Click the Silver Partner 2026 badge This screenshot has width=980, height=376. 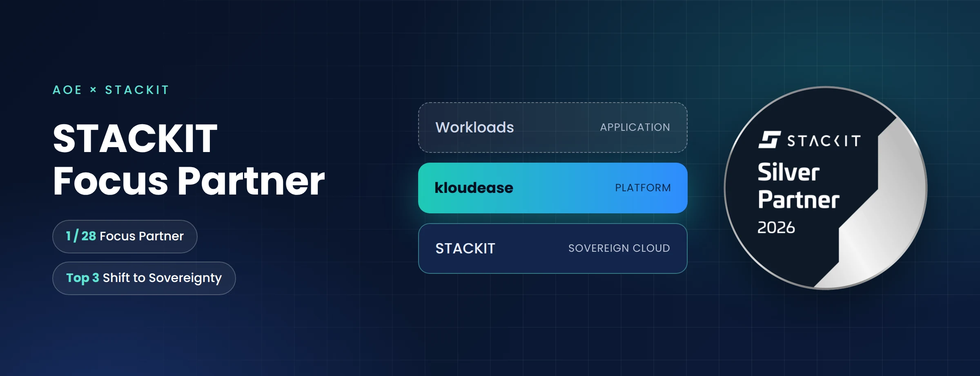[826, 188]
